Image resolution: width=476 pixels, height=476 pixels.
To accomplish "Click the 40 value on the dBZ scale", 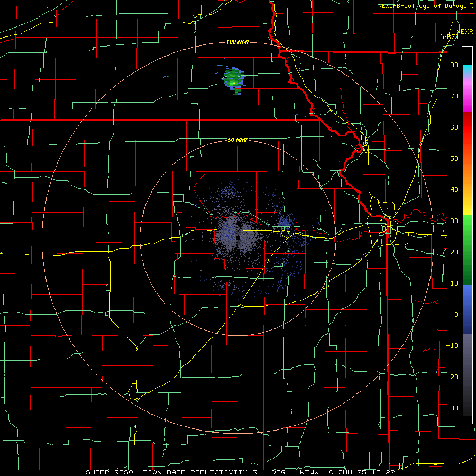I will (454, 190).
